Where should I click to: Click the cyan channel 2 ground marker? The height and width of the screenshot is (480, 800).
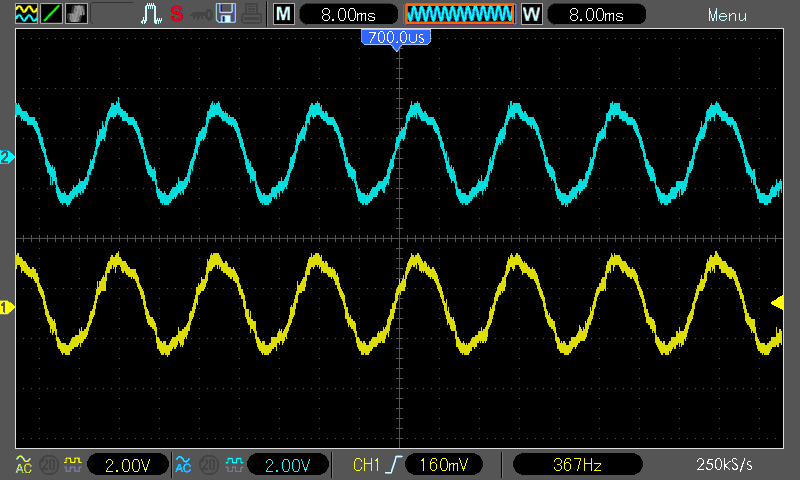[x=7, y=157]
